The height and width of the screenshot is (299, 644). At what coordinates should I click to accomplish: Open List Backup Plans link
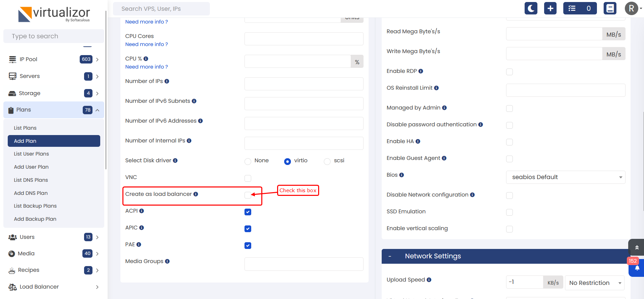[x=35, y=206]
